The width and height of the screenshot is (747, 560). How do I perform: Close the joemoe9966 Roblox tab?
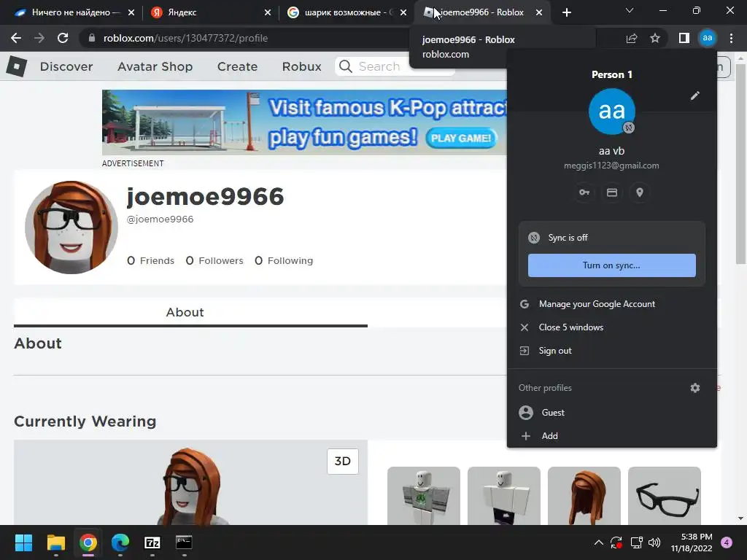[x=539, y=12]
